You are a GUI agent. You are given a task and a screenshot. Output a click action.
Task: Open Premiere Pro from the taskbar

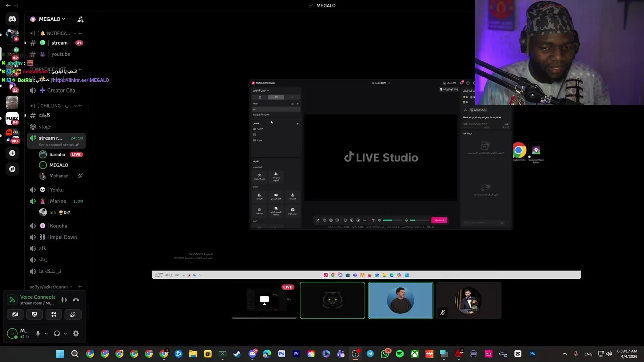click(x=296, y=354)
